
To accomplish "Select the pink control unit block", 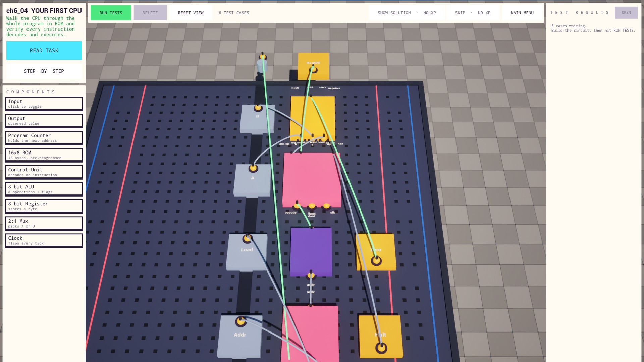I will pyautogui.click(x=312, y=180).
